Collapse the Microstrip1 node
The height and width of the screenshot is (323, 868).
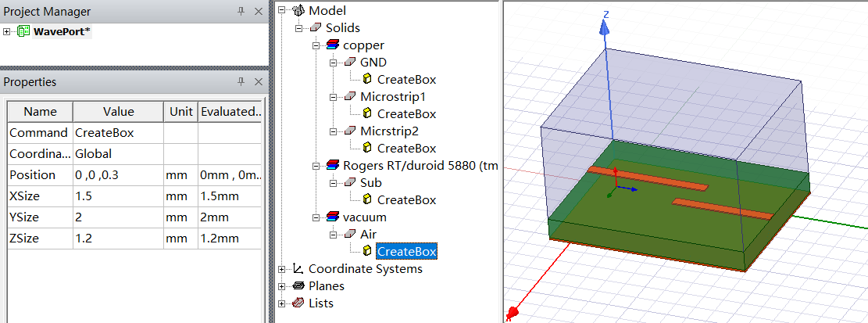coord(334,96)
